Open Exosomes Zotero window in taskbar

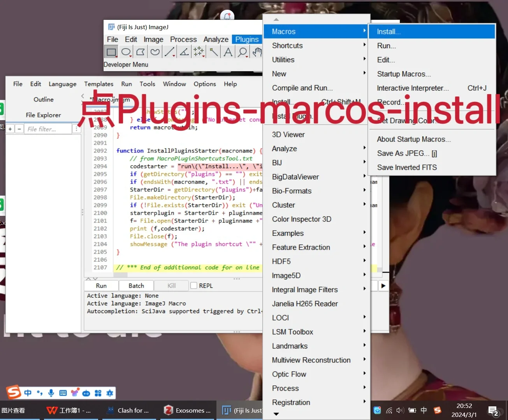188,410
